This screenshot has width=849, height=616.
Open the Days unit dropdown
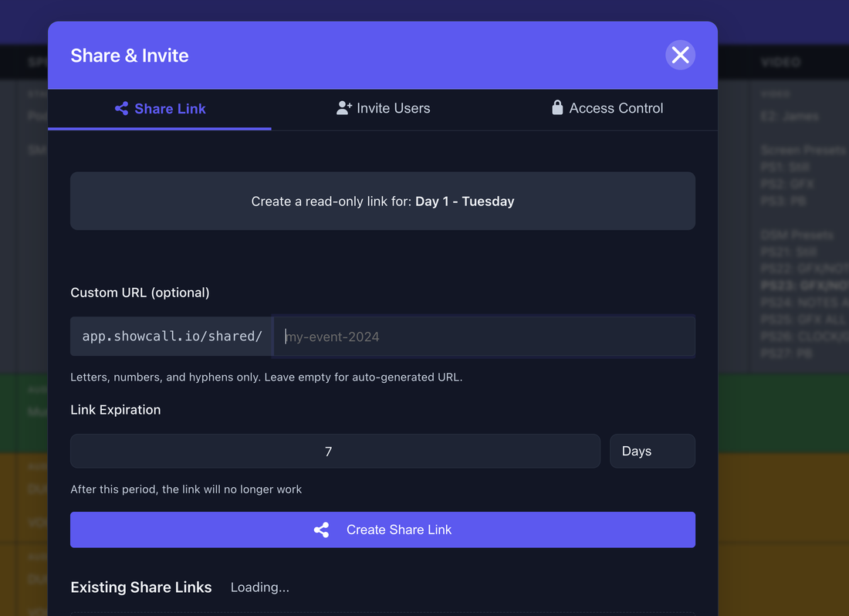(x=652, y=451)
